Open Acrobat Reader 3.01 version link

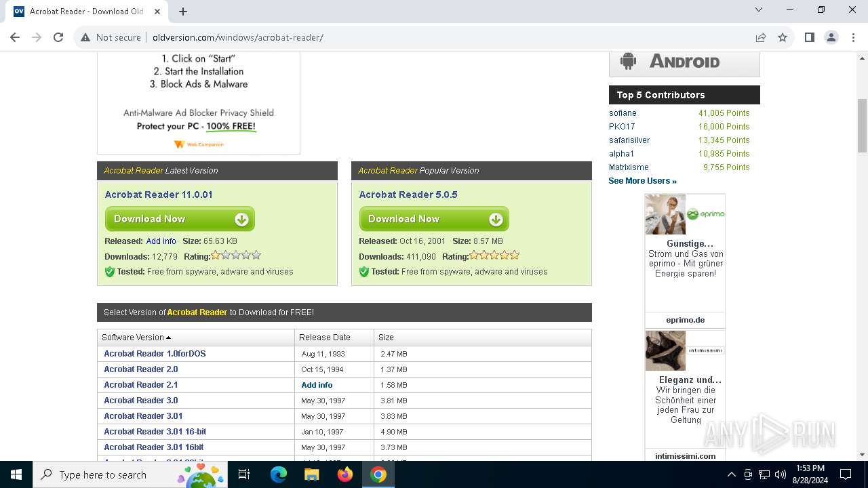(x=143, y=416)
